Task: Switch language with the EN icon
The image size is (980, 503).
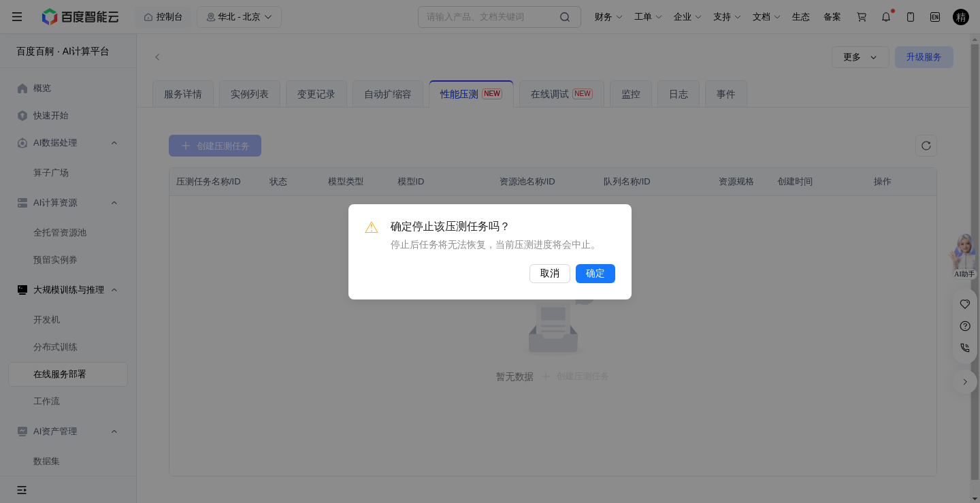Action: (935, 17)
